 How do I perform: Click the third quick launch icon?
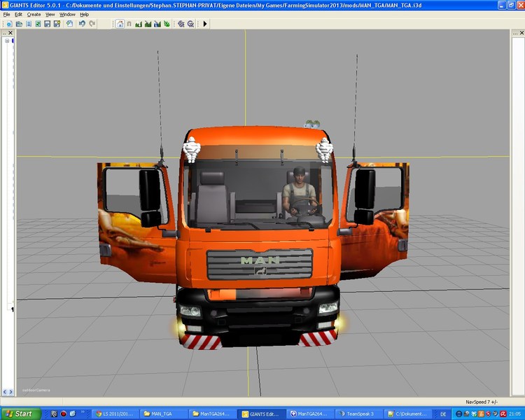pyautogui.click(x=73, y=414)
